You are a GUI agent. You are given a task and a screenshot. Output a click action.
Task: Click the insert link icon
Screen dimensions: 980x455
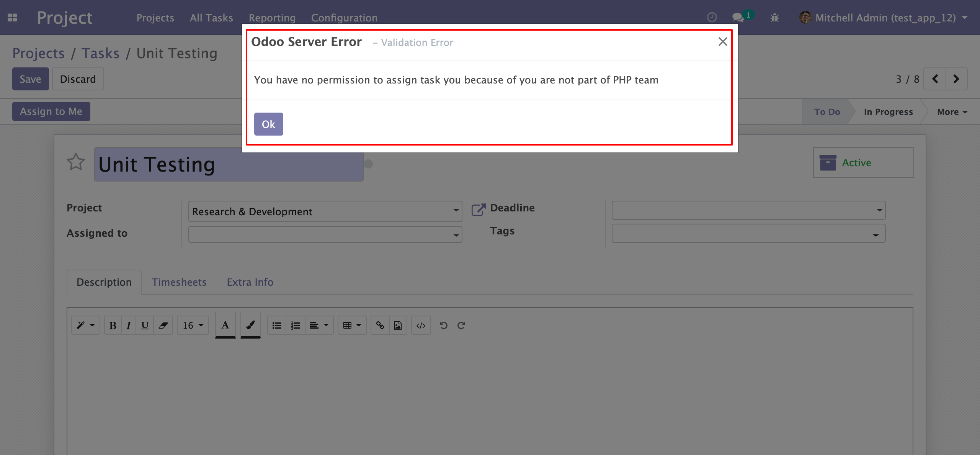pyautogui.click(x=380, y=325)
